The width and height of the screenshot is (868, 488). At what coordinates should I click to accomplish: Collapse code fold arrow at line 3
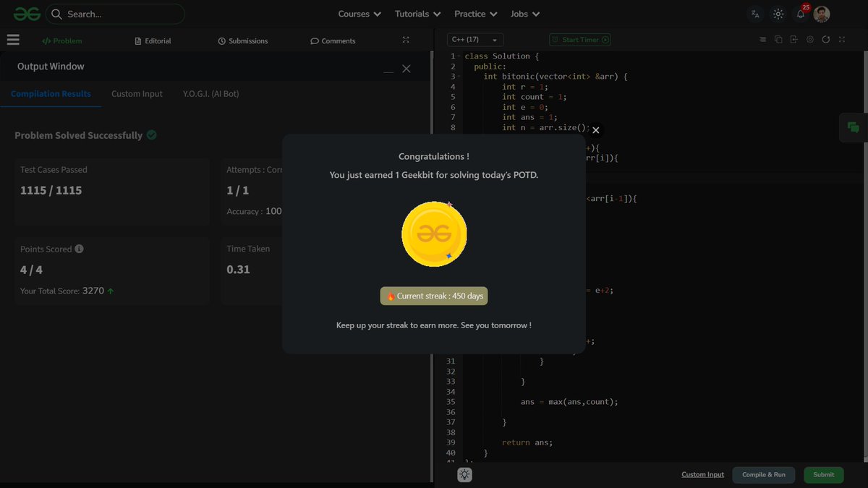click(x=459, y=77)
